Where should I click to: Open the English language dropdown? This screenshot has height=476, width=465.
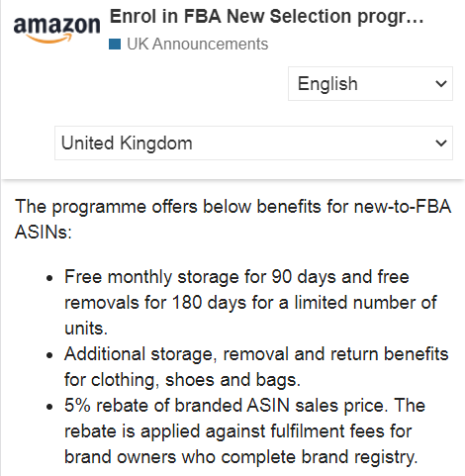click(x=370, y=83)
